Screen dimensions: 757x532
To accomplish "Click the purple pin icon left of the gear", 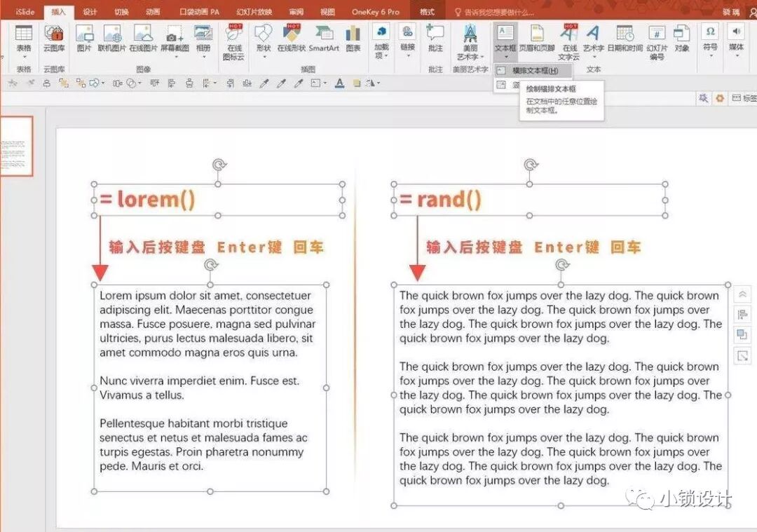I will click(704, 98).
